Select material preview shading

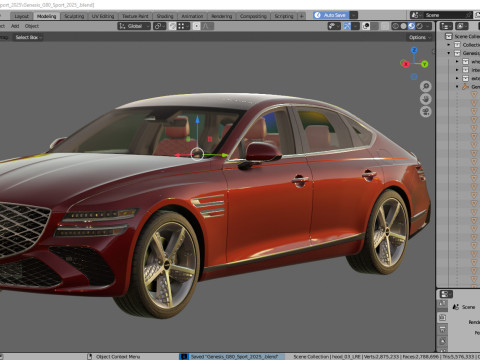(411, 26)
